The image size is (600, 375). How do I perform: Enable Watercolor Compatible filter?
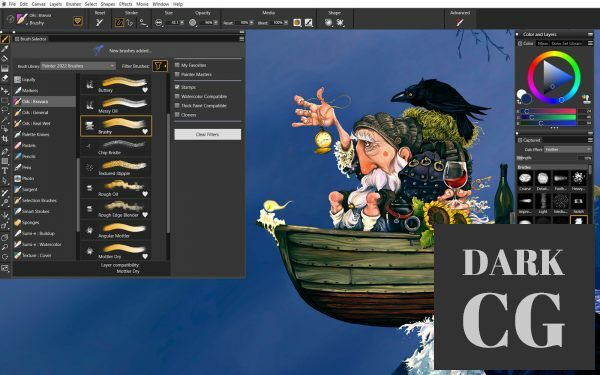177,96
